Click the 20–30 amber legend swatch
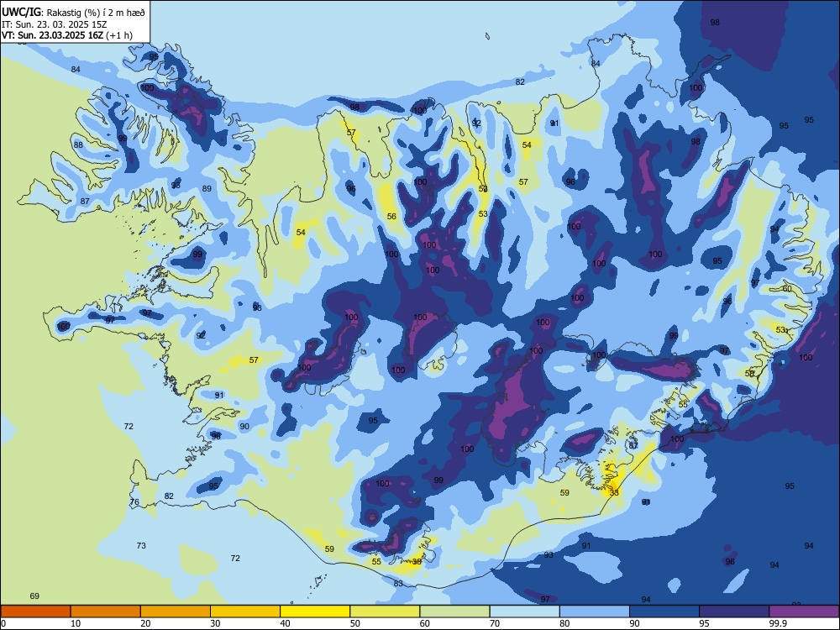Screen dimensions: 840x630 [x=176, y=612]
